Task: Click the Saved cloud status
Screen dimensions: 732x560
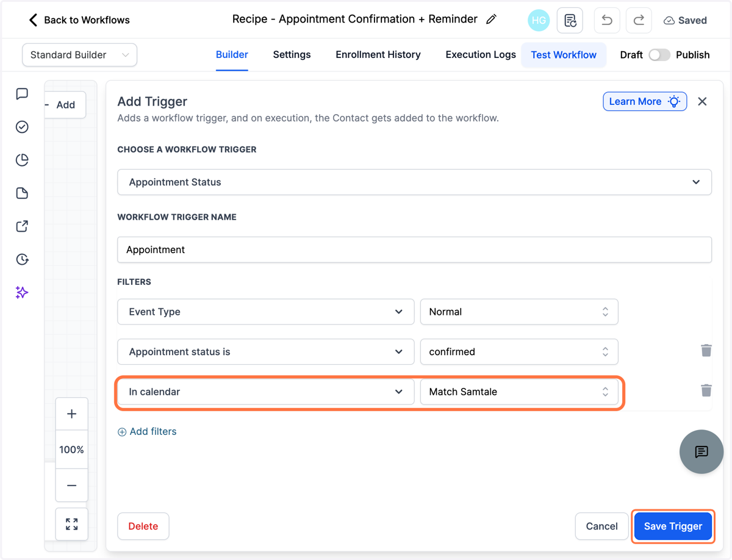Action: click(685, 20)
